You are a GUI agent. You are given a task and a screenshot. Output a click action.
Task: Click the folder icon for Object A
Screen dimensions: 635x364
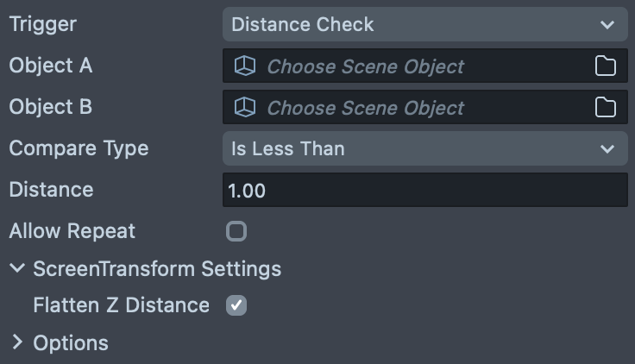tap(606, 66)
